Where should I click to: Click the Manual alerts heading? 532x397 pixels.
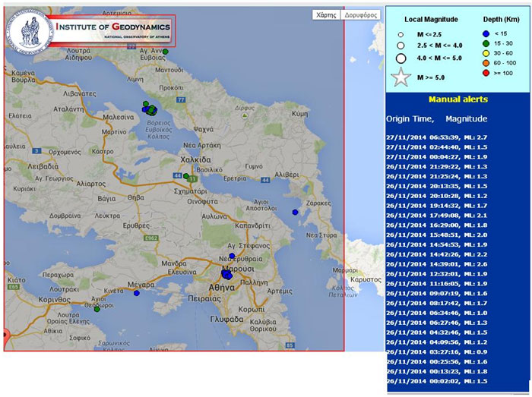(458, 99)
